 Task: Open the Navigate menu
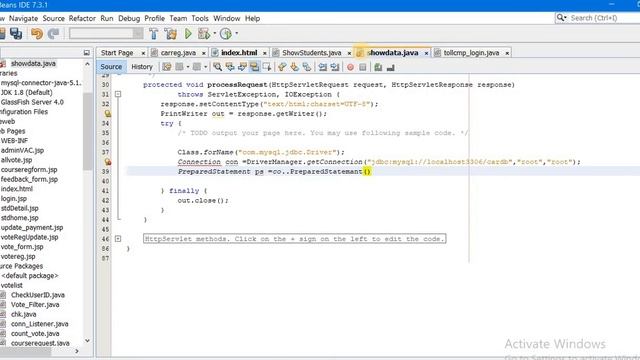[23, 18]
